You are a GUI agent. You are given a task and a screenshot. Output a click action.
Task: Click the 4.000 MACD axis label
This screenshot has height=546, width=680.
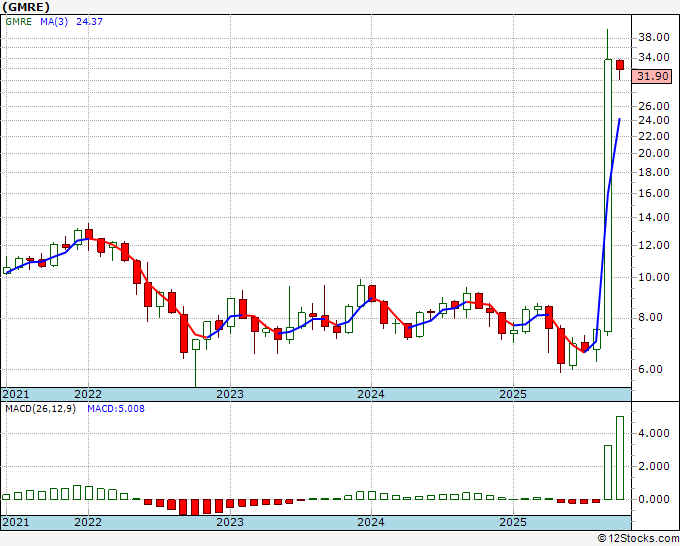(653, 433)
